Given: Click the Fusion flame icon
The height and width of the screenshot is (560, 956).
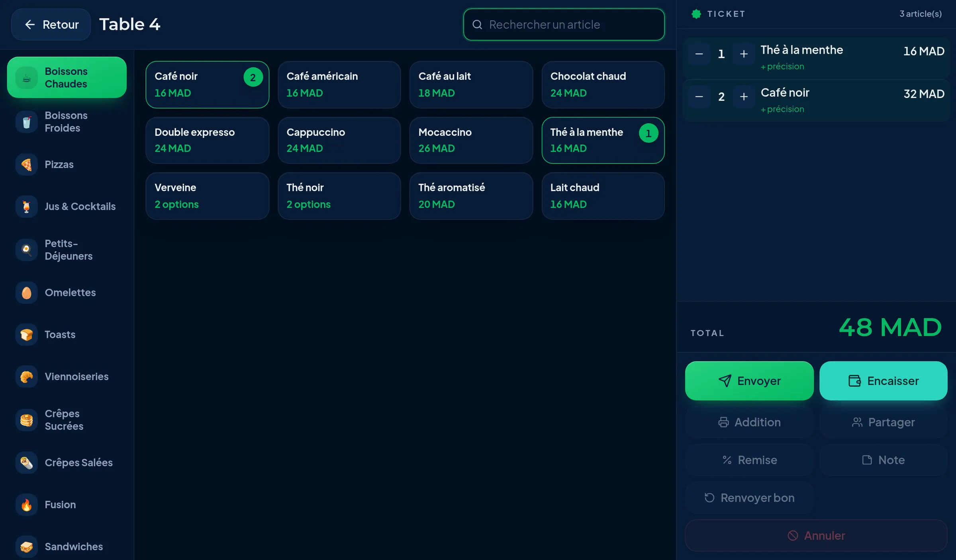Looking at the screenshot, I should tap(27, 505).
